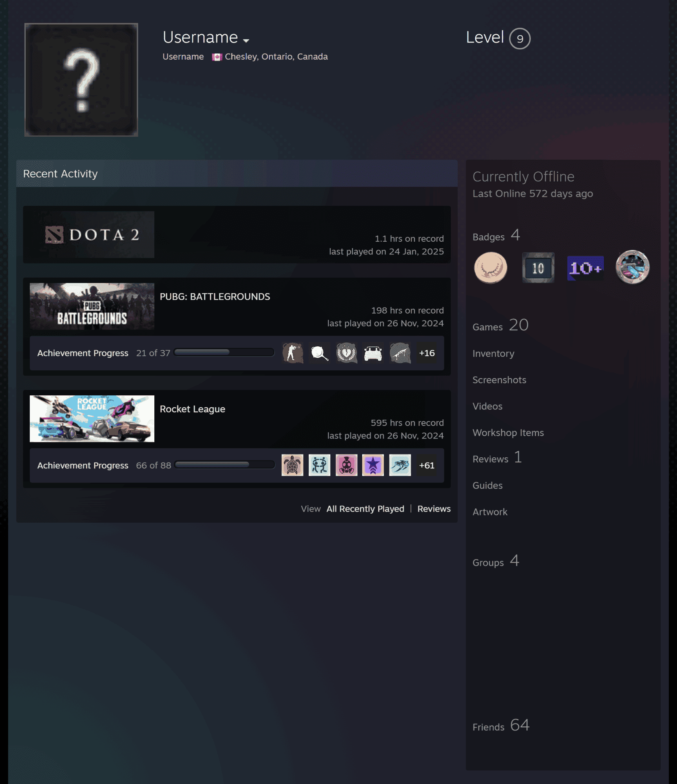Click Rocket League speeding car achievement icon

(400, 465)
